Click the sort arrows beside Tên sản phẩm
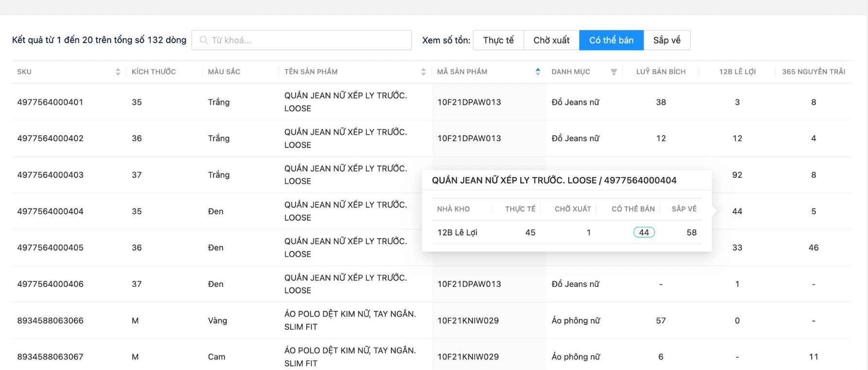This screenshot has height=370, width=868. coord(423,72)
